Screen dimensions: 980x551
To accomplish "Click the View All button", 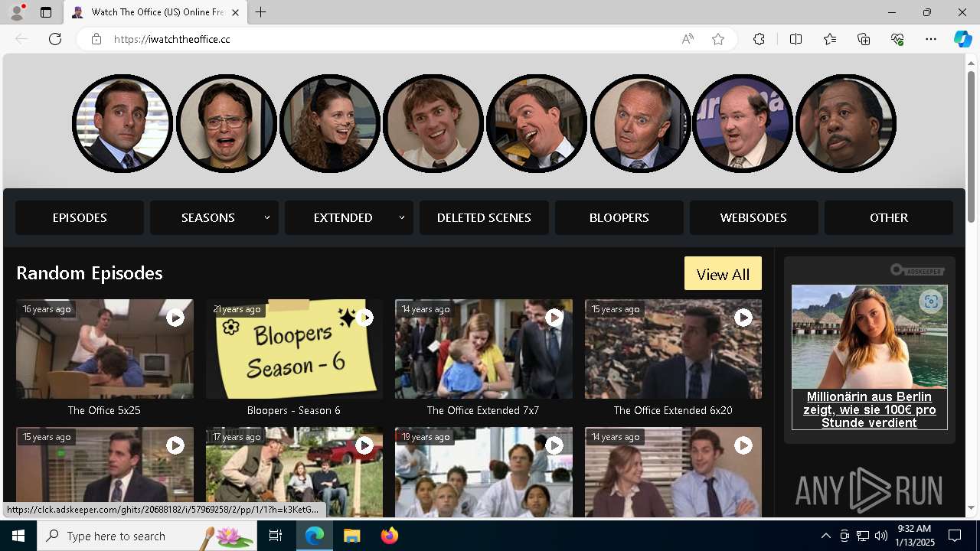I will pyautogui.click(x=723, y=274).
